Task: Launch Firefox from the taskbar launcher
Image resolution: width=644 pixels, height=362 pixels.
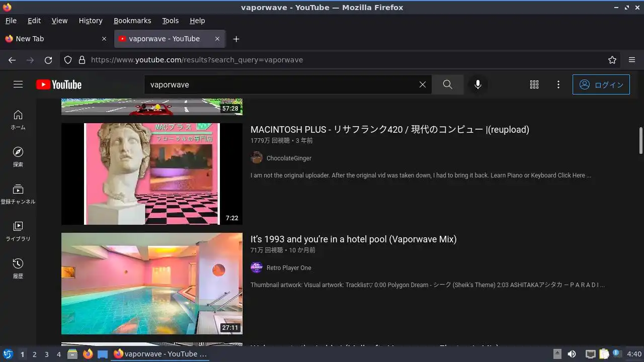Action: pyautogui.click(x=88, y=354)
